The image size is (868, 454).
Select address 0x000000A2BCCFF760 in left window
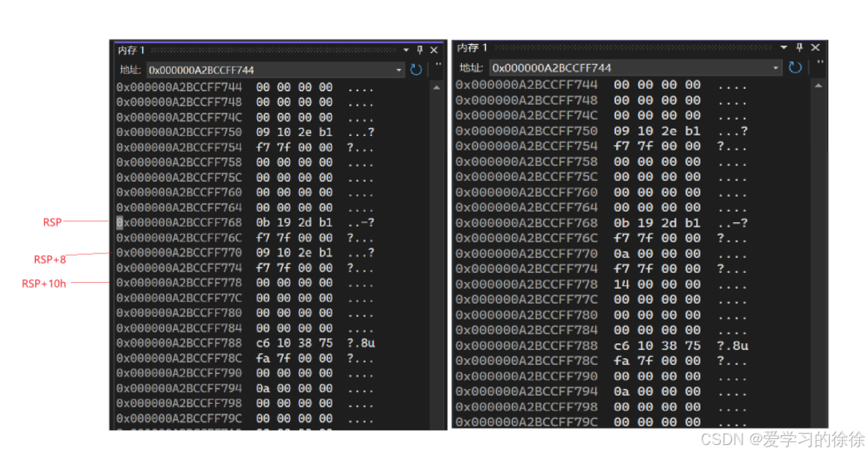pyautogui.click(x=179, y=192)
